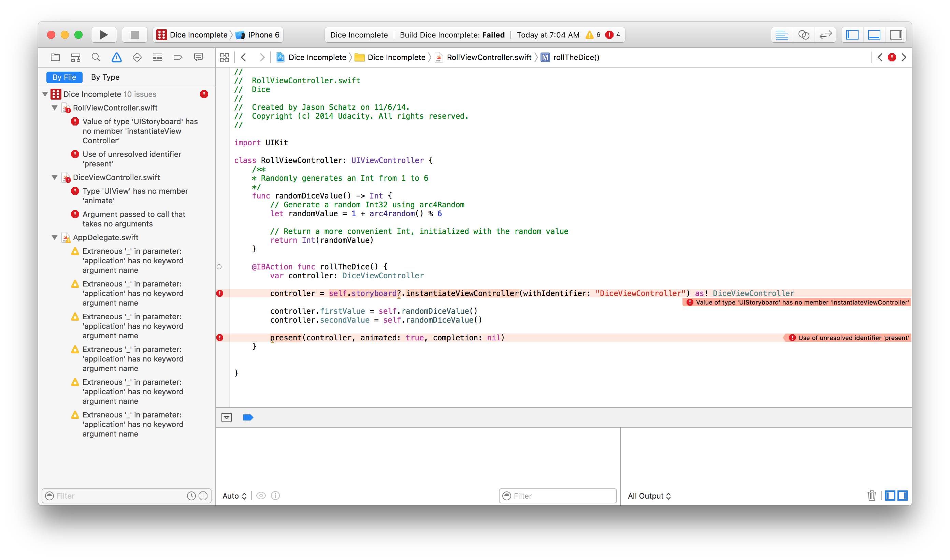Viewport: 950px width, 560px height.
Task: Toggle the Debug area visibility
Action: 874,35
